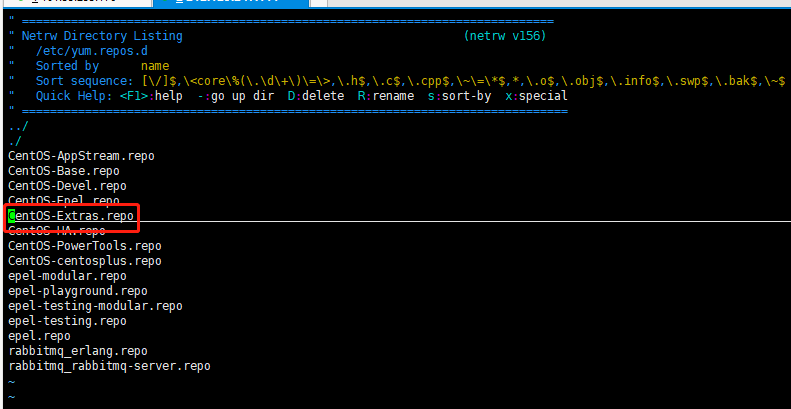Open the parent directory ../ entry
The height and width of the screenshot is (409, 791).
point(19,127)
